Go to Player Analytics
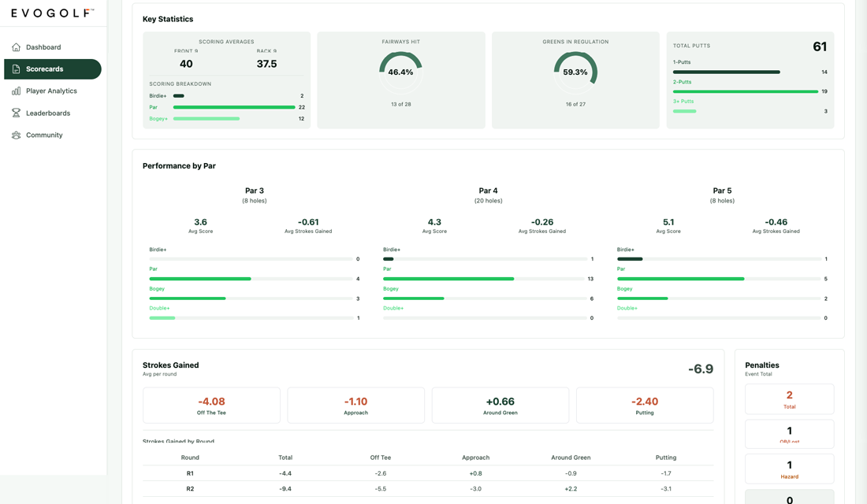The image size is (867, 504). [53, 91]
